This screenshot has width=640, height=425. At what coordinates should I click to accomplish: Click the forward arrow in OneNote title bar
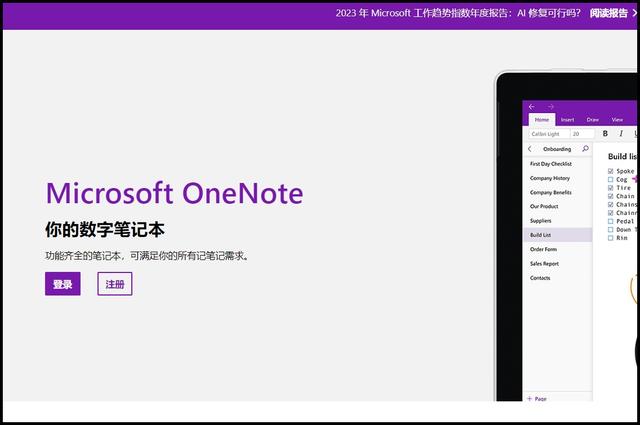pos(551,107)
